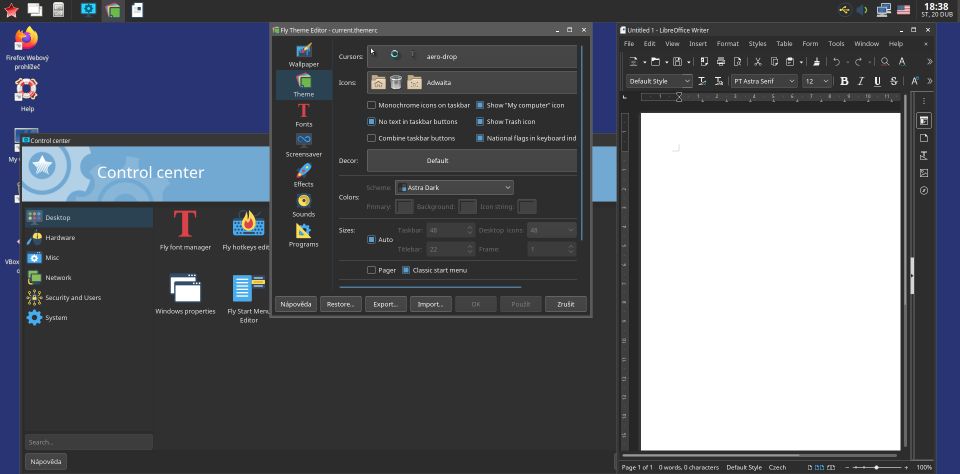960x474 pixels.
Task: Click the Undo arrow in Writer
Action: (836, 62)
